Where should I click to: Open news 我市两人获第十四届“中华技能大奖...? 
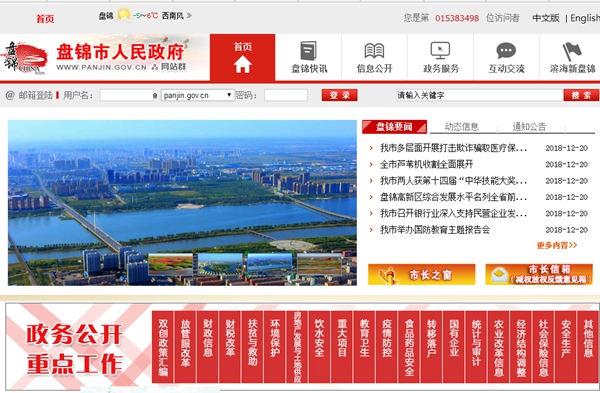pos(453,181)
